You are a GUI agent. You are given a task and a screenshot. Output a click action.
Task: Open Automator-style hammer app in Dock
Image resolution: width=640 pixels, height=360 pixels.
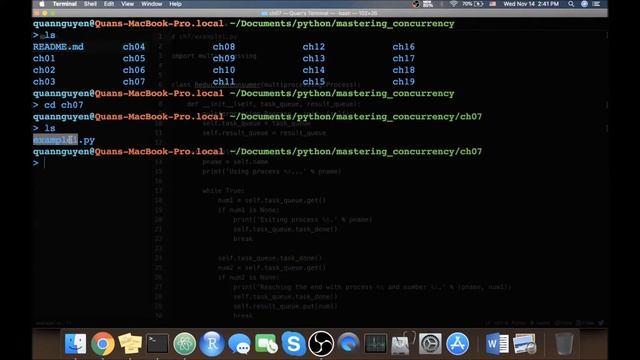(x=402, y=343)
